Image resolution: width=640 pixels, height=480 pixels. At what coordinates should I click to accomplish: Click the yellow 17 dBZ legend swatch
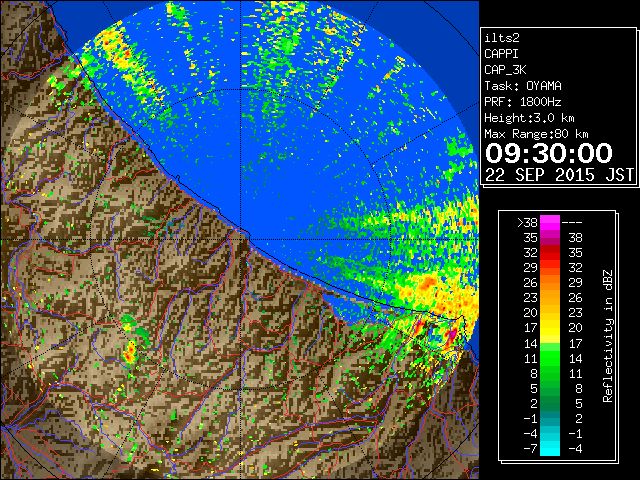point(549,328)
